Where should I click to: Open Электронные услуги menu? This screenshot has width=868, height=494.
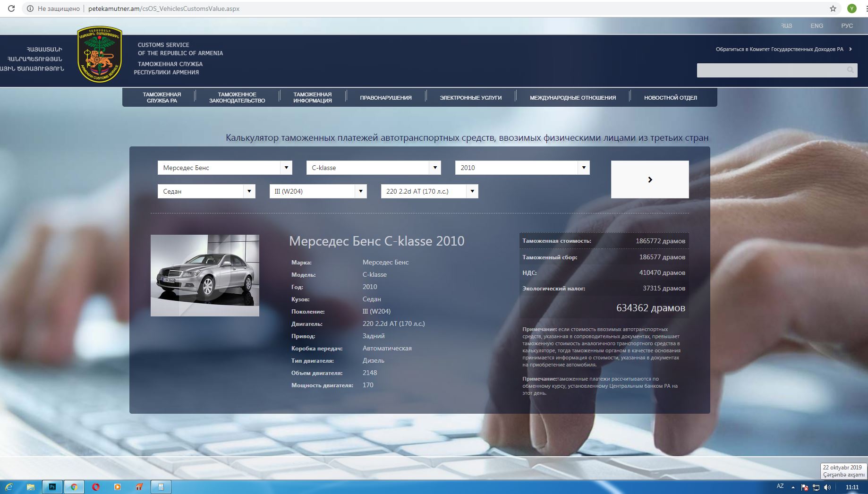point(471,98)
